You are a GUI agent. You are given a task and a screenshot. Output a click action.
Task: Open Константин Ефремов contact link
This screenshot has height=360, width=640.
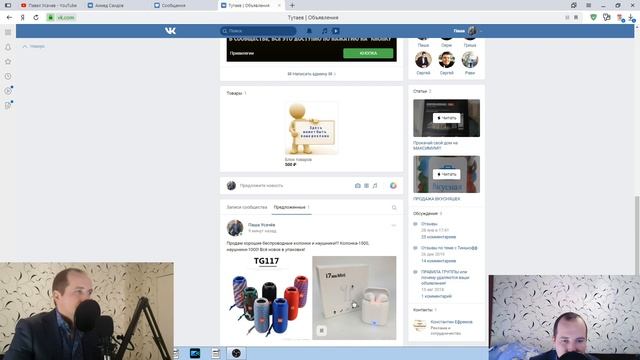pos(451,322)
